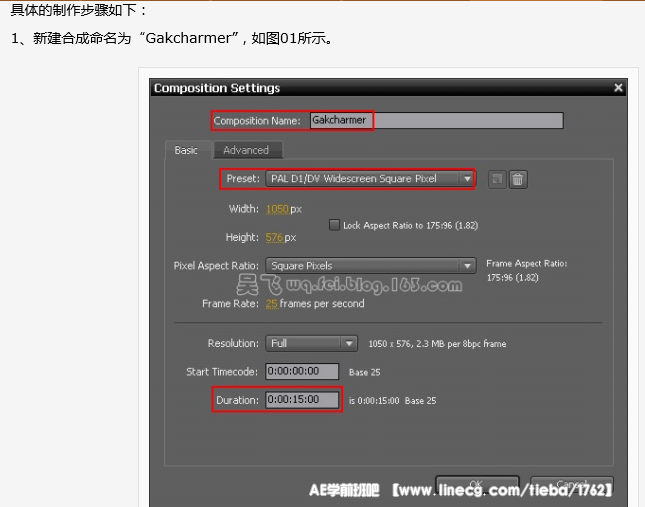Click the Base 25 text beside Start Timecode
The width and height of the screenshot is (645, 507).
(x=364, y=372)
